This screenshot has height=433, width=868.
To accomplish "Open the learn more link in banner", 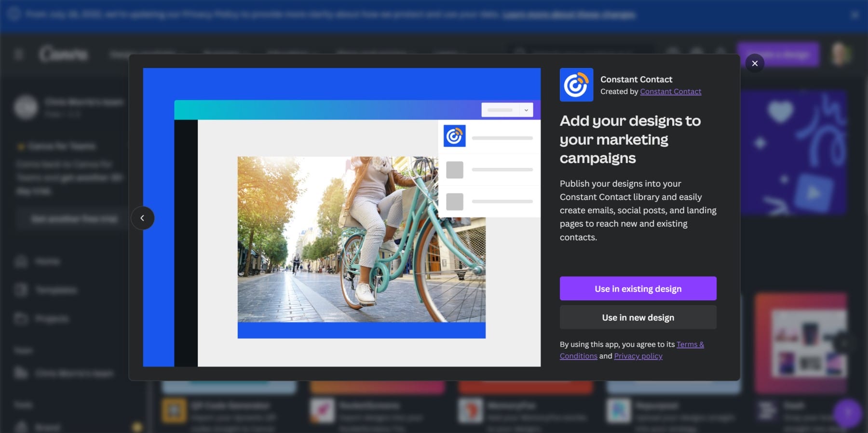I will 569,15.
